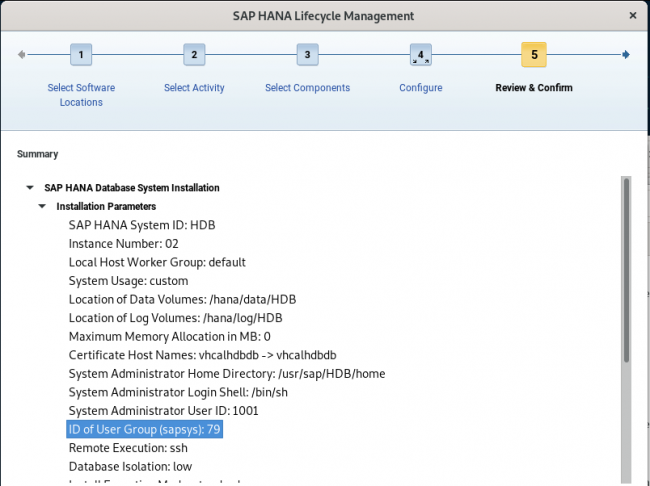
Task: Select 'Maximum Memory Allocation in MB: 0' row
Action: [x=170, y=337]
